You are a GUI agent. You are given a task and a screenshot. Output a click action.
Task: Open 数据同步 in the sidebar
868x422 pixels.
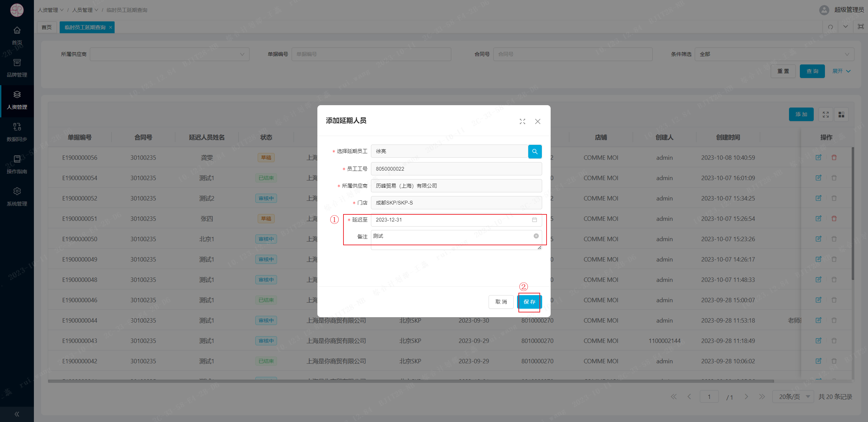pos(17,132)
